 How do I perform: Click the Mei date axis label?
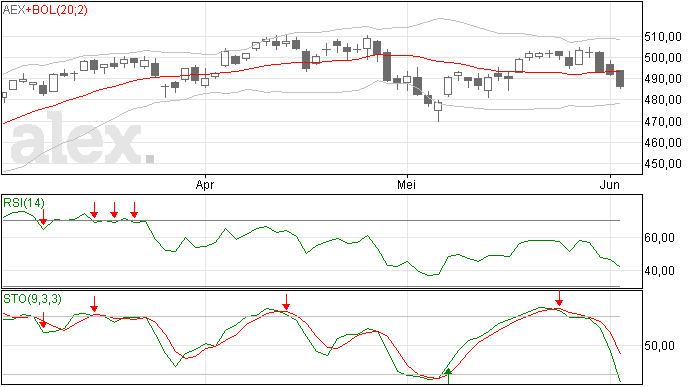(x=406, y=184)
